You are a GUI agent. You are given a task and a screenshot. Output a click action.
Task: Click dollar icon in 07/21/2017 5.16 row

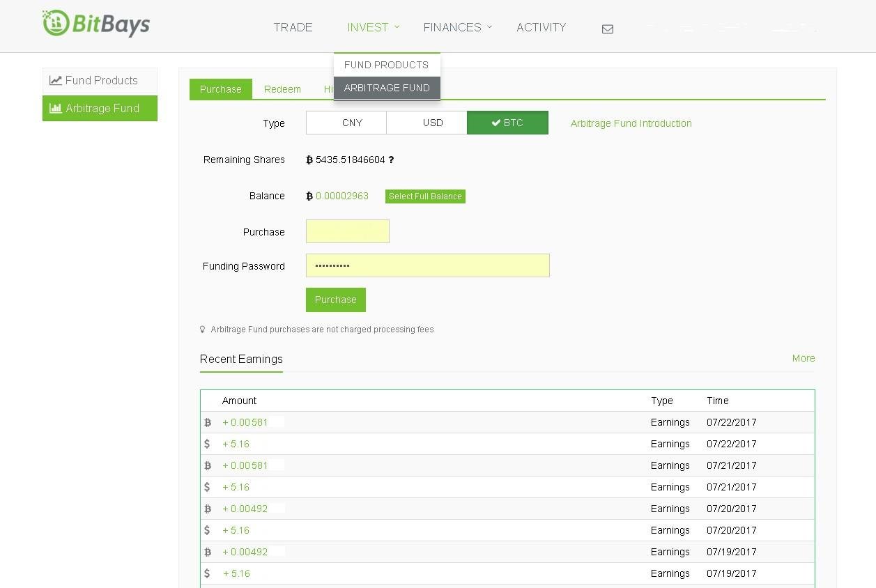(x=207, y=487)
